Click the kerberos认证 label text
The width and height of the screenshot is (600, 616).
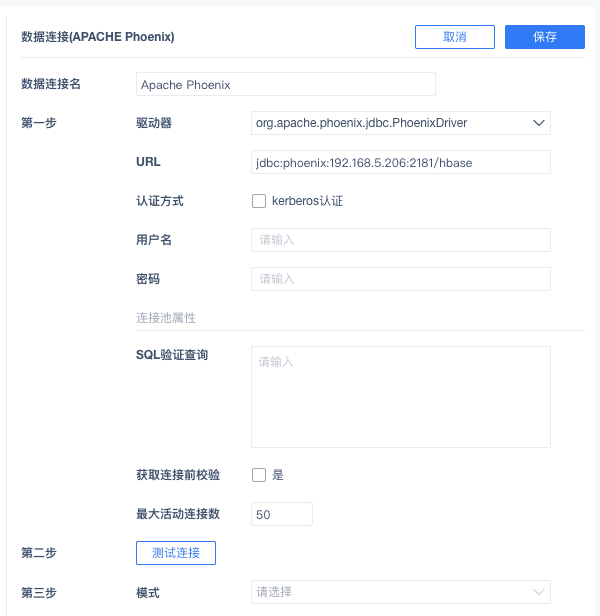point(307,201)
